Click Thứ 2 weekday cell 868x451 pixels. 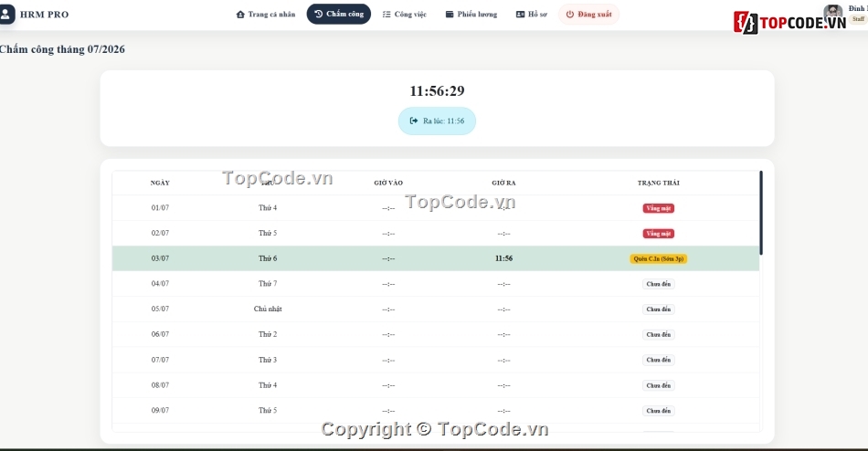point(268,334)
